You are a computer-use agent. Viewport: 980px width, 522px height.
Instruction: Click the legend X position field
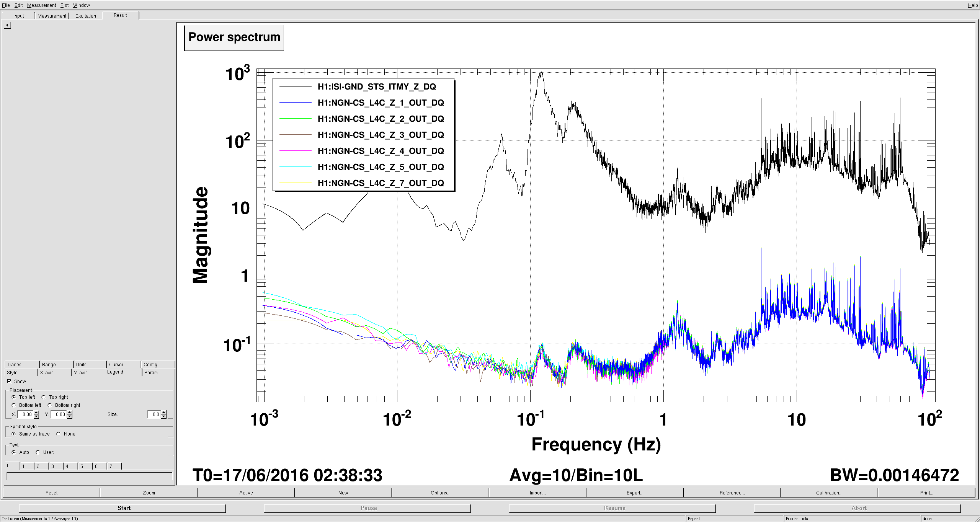point(26,414)
